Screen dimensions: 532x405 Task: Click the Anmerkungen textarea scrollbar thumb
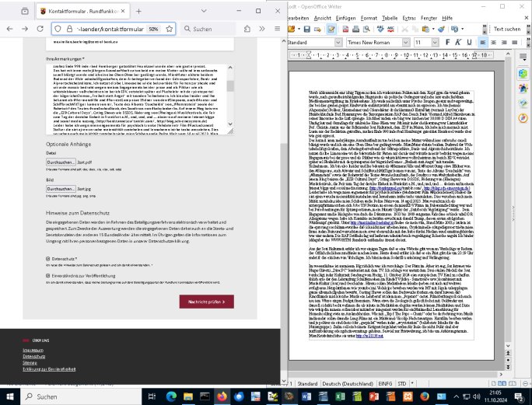230,86
